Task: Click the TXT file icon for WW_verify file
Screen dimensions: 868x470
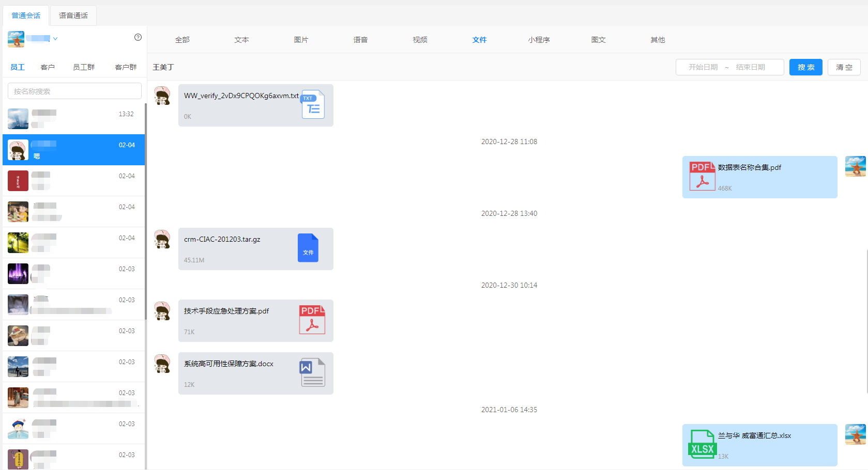Action: point(313,104)
